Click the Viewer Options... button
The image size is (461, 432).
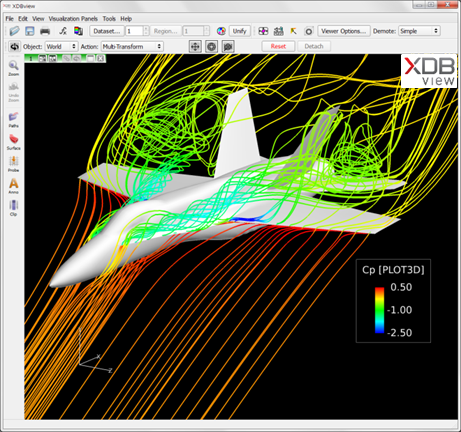[x=344, y=31]
